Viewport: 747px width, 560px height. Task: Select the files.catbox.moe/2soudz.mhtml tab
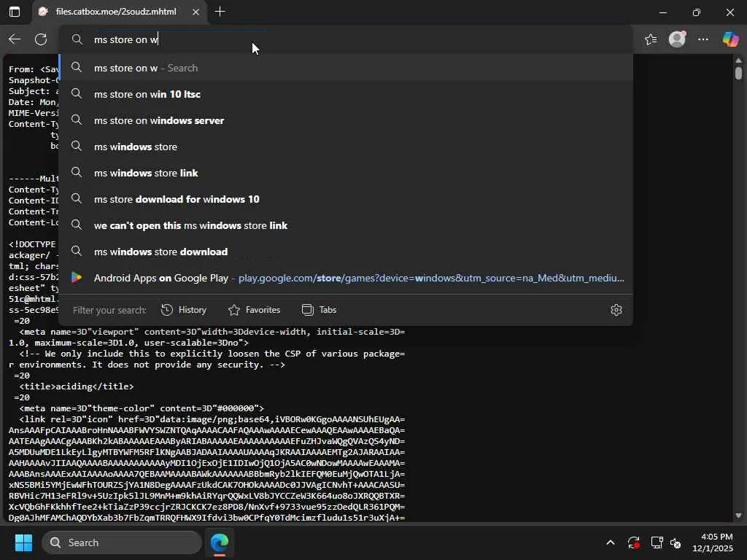coord(119,12)
